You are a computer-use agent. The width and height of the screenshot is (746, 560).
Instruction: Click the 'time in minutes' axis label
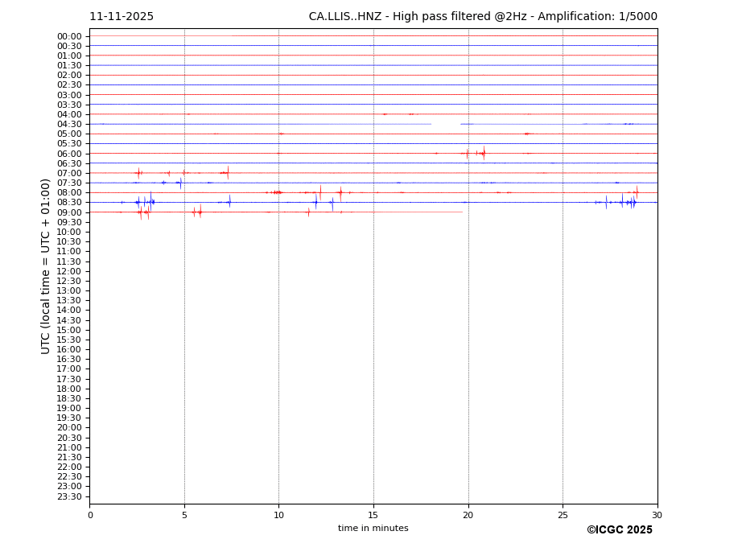pyautogui.click(x=373, y=529)
